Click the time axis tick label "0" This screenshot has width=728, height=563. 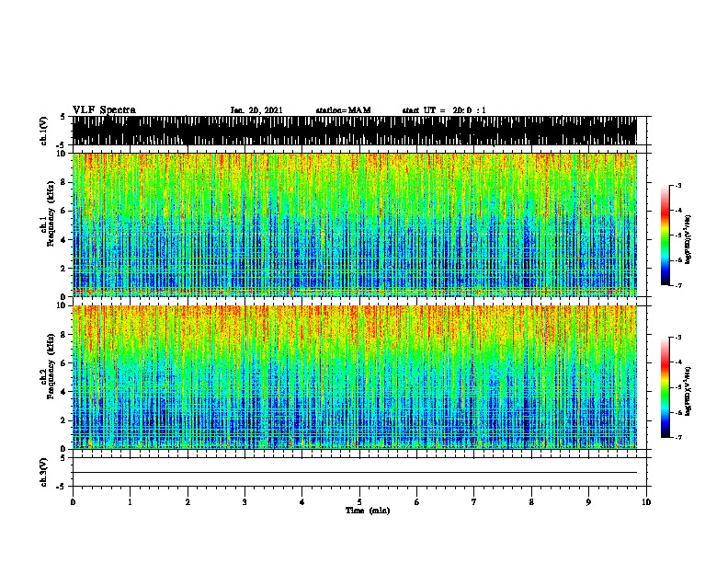pyautogui.click(x=73, y=502)
